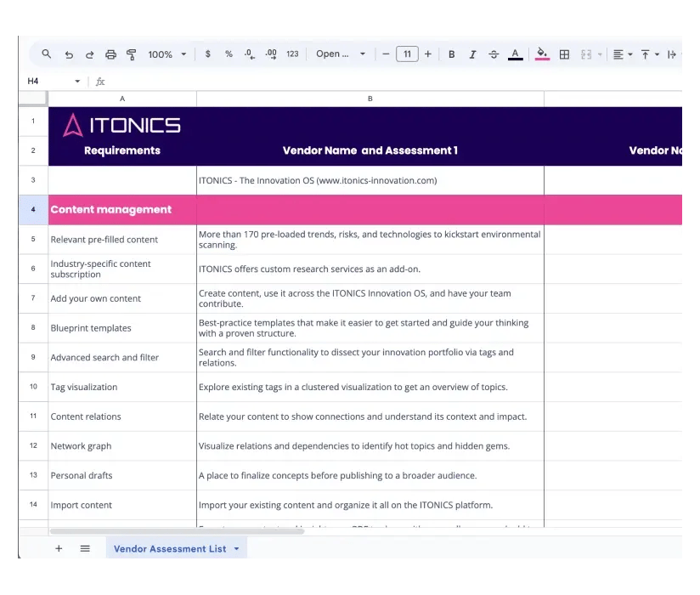This screenshot has height=595, width=700.
Task: Expand the font family dropdown
Action: (x=341, y=54)
